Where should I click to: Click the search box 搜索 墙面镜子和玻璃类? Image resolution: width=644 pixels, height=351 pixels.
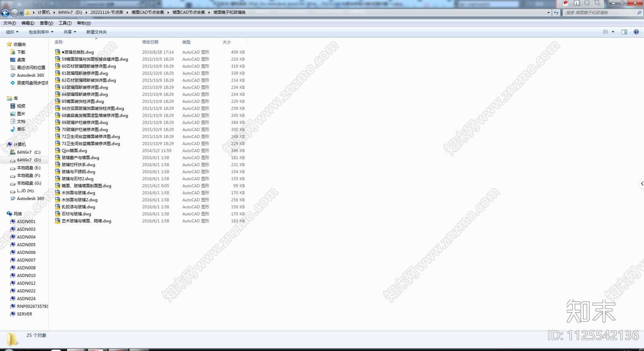click(x=599, y=12)
